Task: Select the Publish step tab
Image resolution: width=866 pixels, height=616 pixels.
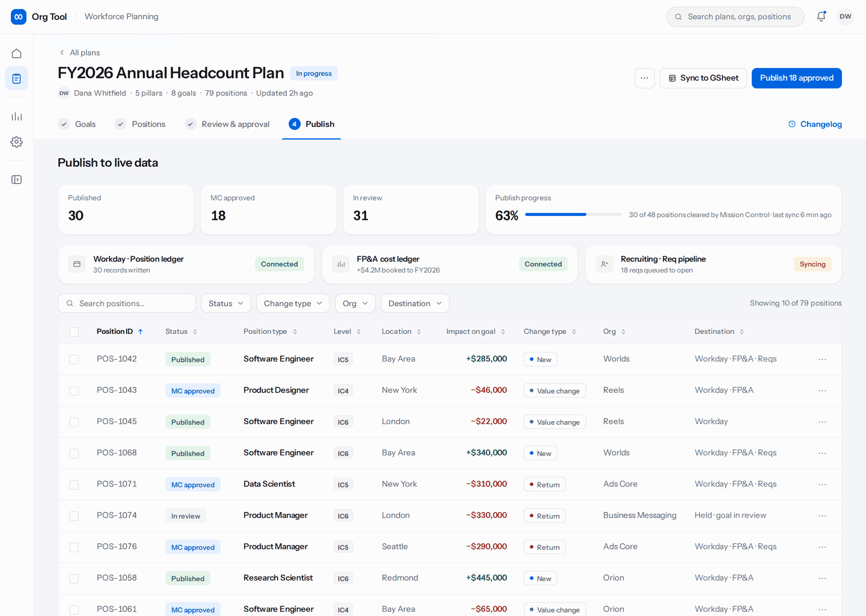Action: click(312, 124)
